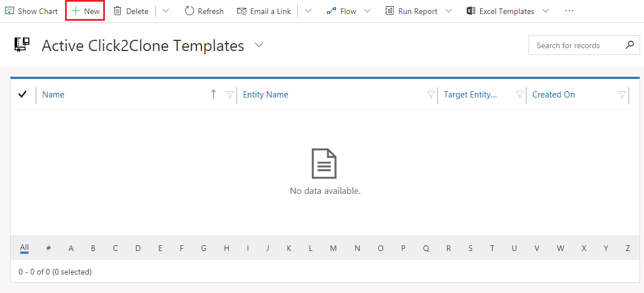The image size is (644, 293).
Task: Click the Flow icon in toolbar
Action: click(x=332, y=11)
